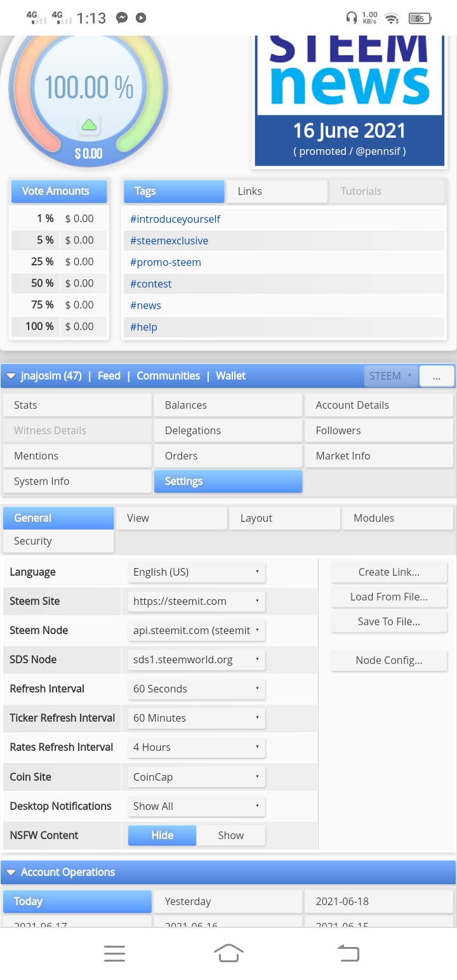Open the System Info section
The image size is (457, 980).
tap(77, 481)
